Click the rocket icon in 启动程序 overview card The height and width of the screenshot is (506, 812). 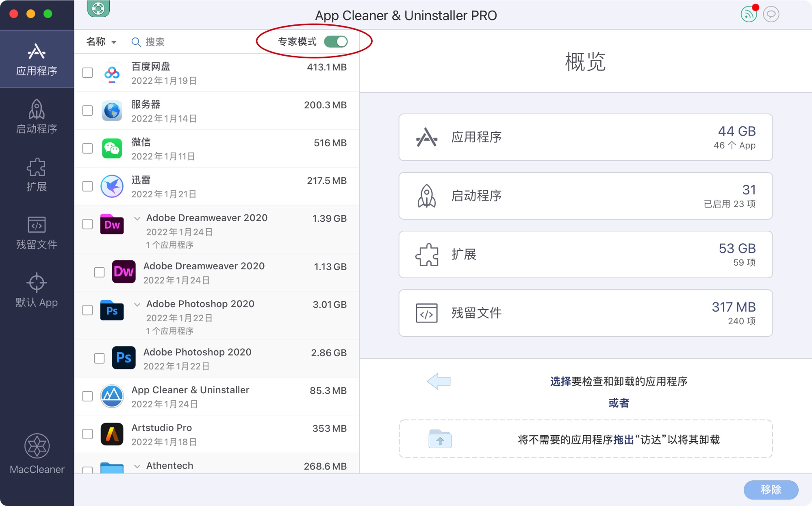tap(427, 196)
